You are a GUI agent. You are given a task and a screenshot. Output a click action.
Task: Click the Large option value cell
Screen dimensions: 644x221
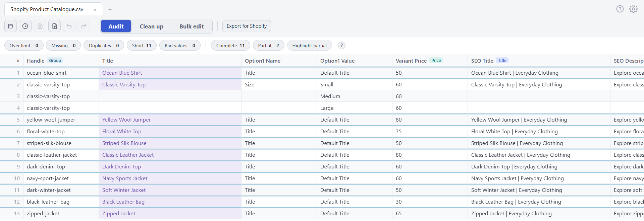click(355, 108)
